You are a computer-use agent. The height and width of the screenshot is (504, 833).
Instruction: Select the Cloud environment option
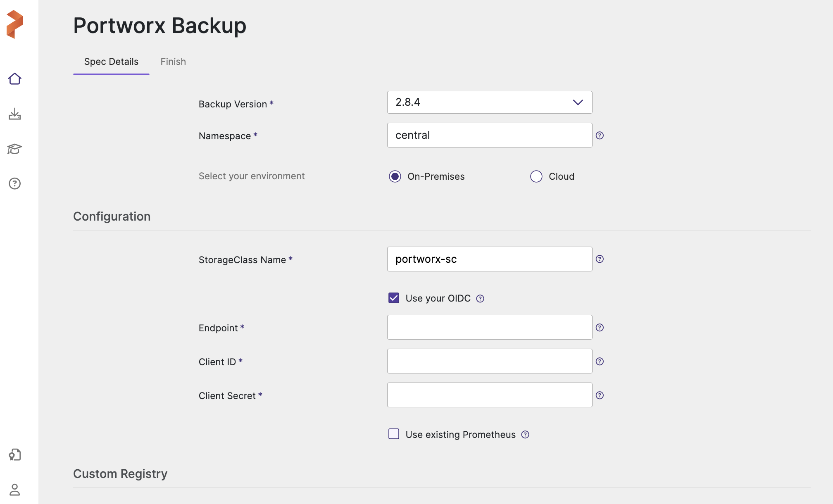[x=536, y=176]
